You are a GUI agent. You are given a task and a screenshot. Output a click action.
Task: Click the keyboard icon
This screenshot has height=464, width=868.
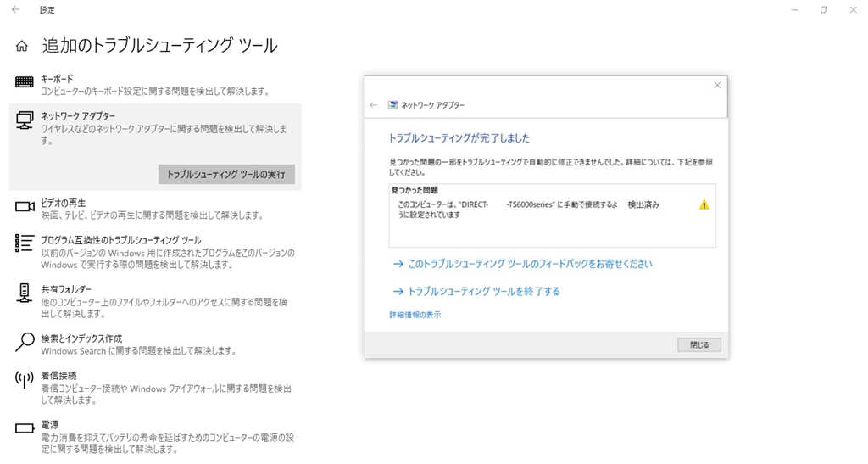[25, 82]
